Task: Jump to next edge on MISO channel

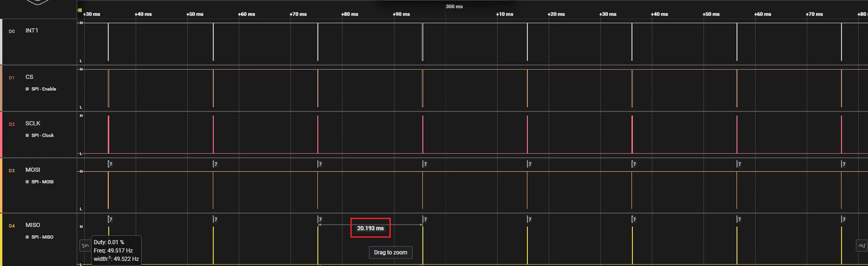Action: 861,246
